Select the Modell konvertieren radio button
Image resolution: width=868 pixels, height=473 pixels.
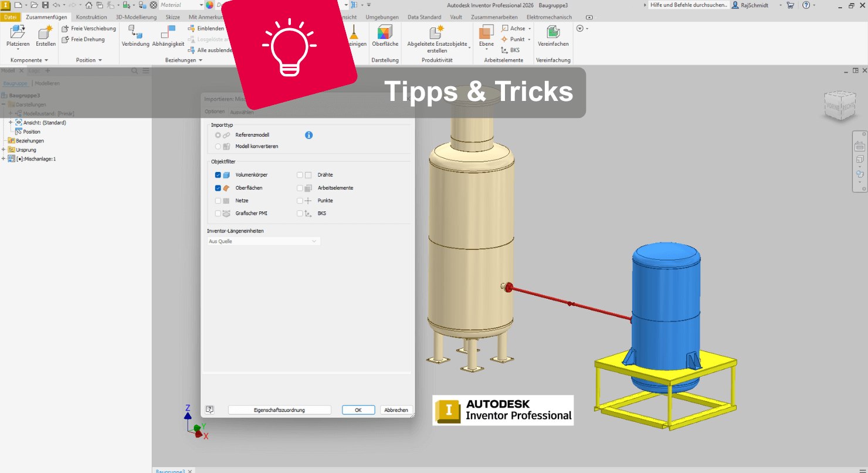[x=218, y=146]
